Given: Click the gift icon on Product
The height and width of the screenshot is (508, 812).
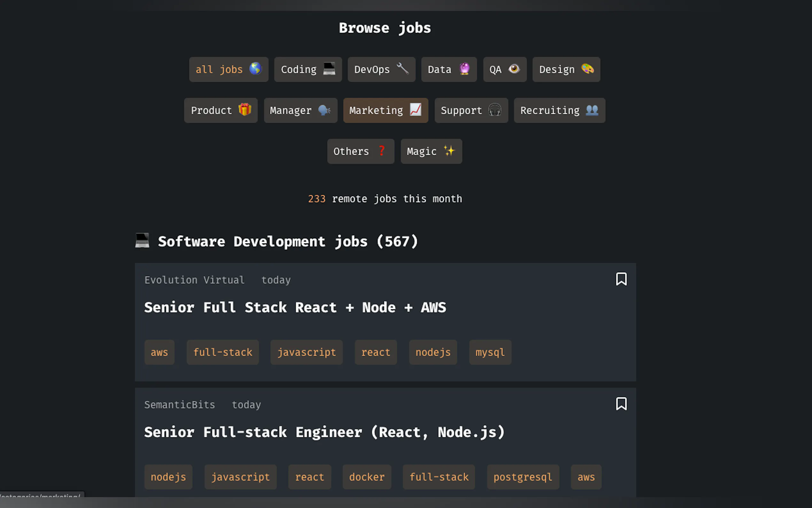Looking at the screenshot, I should pyautogui.click(x=245, y=109).
